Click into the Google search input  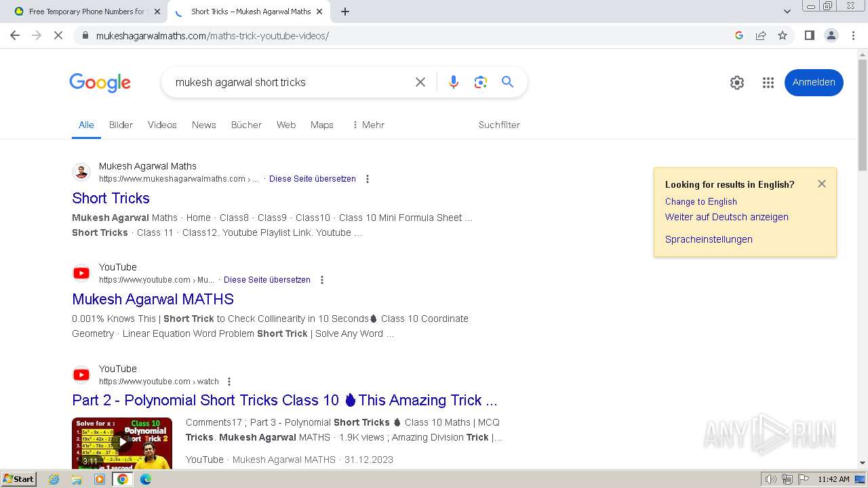pos(288,82)
